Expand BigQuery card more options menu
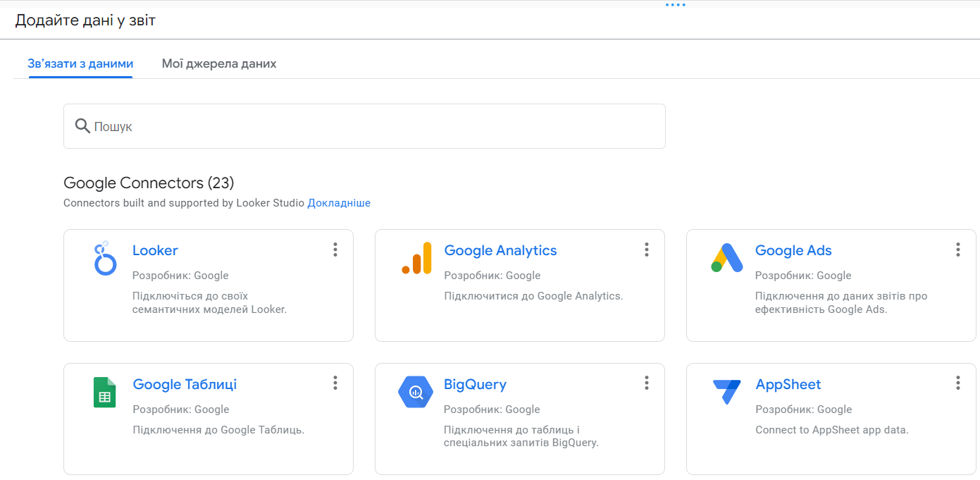Image resolution: width=980 pixels, height=480 pixels. (x=646, y=383)
